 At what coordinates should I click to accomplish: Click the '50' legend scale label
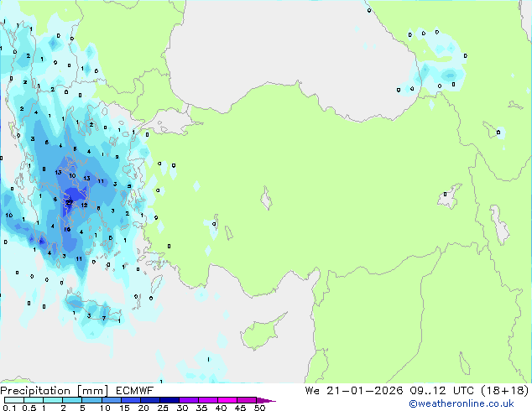(x=260, y=408)
